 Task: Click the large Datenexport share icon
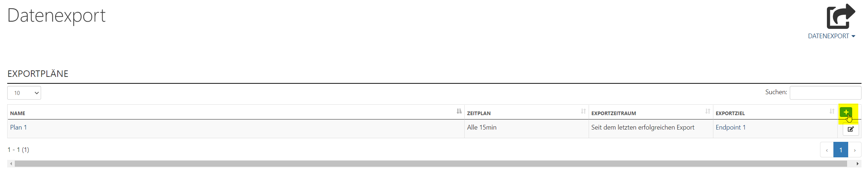(841, 16)
